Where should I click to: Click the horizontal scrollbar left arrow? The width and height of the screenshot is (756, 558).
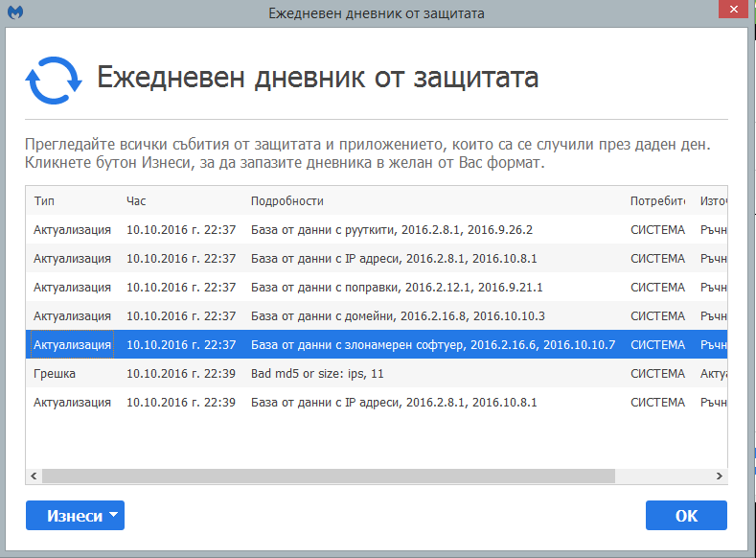pyautogui.click(x=34, y=476)
